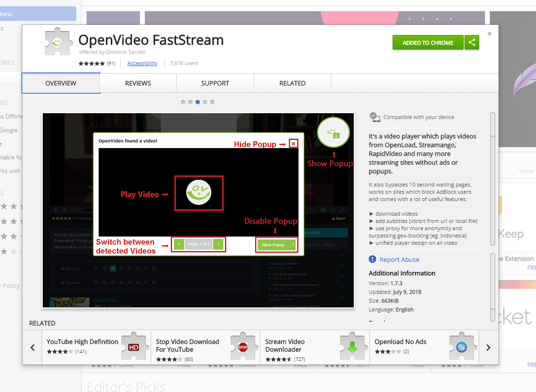Viewport: 536px width, 392px height.
Task: Switch to the Overview tab
Action: 61,83
